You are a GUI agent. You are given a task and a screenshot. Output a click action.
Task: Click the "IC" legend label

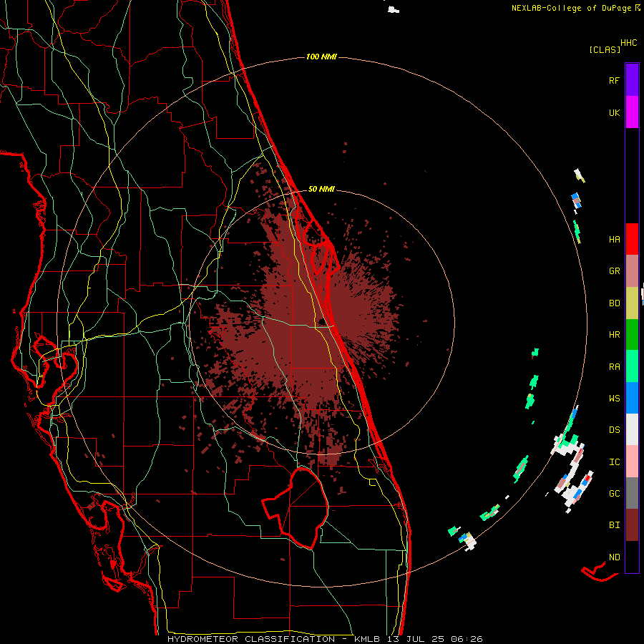click(x=614, y=462)
